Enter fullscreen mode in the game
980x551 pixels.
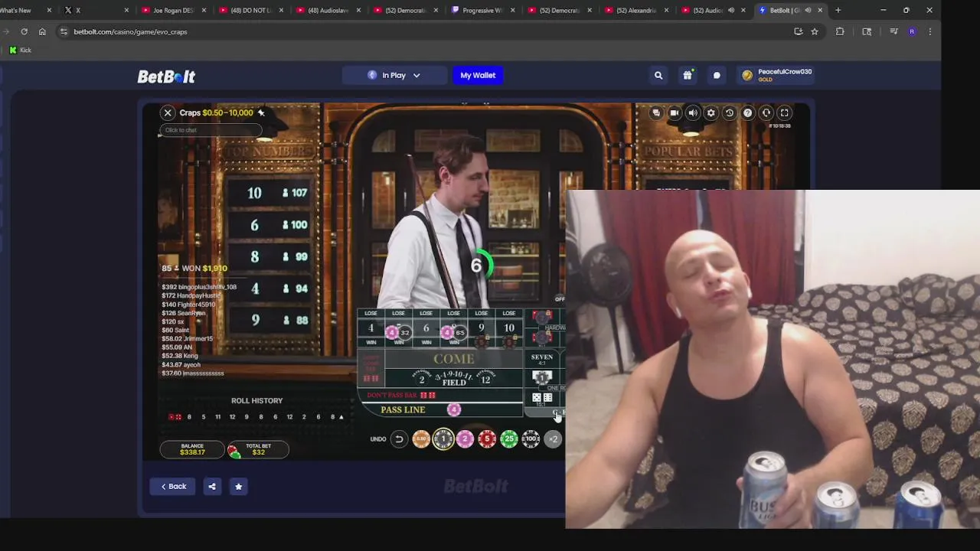pyautogui.click(x=785, y=112)
